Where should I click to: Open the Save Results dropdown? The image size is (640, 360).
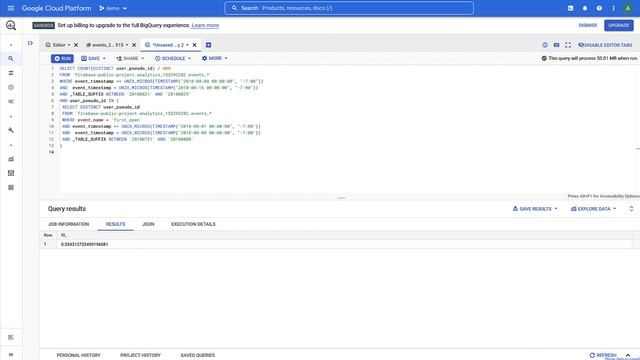pos(535,209)
